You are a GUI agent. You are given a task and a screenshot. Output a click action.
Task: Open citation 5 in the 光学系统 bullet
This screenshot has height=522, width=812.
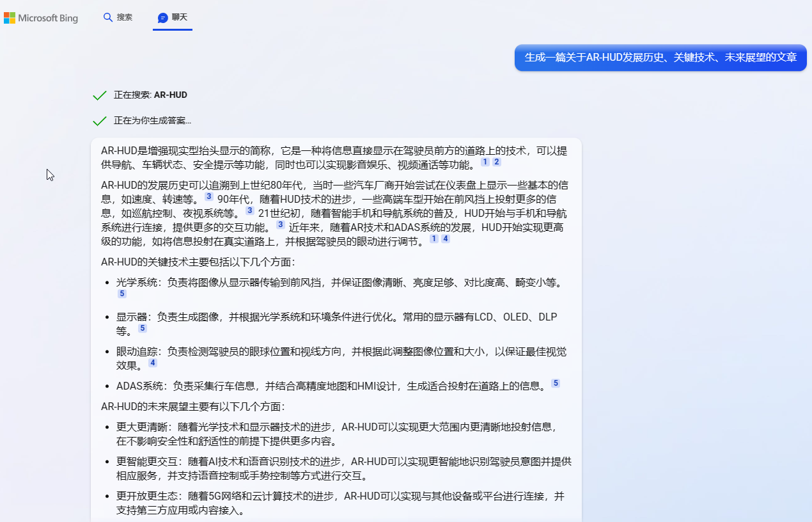(x=121, y=293)
